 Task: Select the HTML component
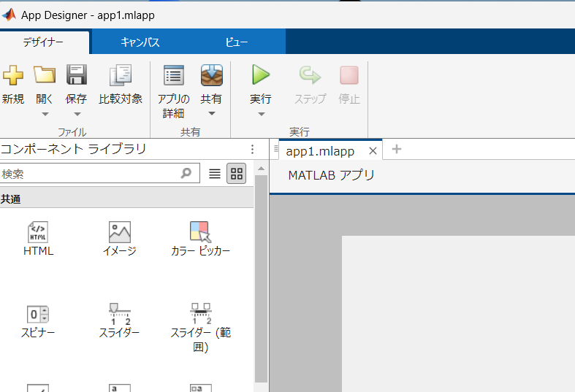click(38, 239)
